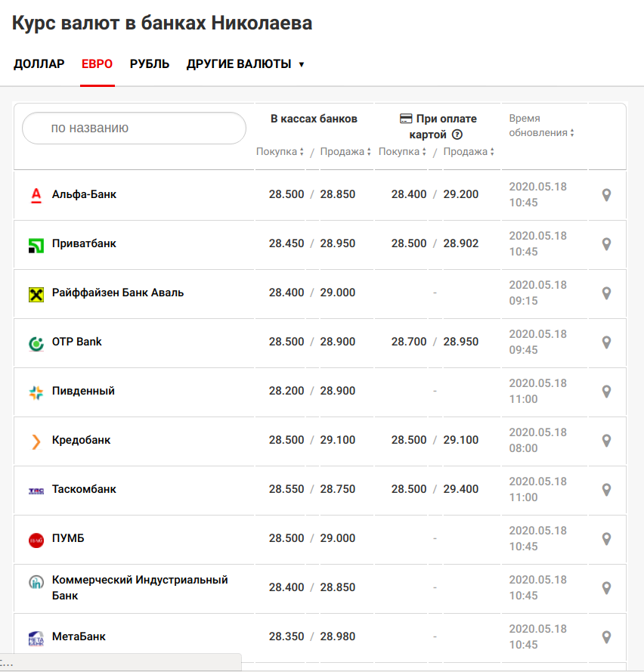Click the card payment help question icon
Image resolution: width=644 pixels, height=672 pixels.
pyautogui.click(x=457, y=135)
